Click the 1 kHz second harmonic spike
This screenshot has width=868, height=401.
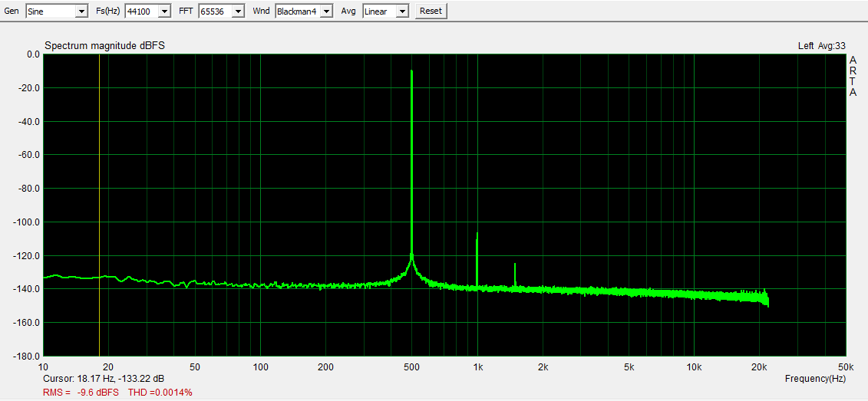pos(477,235)
